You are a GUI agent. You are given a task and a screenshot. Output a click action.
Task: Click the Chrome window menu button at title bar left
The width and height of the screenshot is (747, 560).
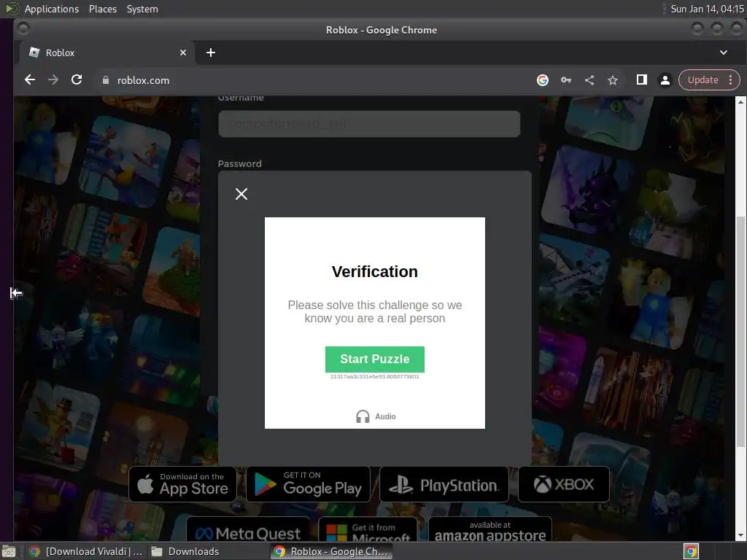[x=23, y=29]
